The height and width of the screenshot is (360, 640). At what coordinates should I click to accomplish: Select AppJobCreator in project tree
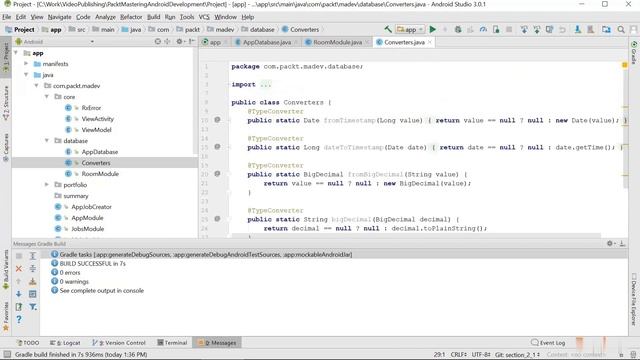pyautogui.click(x=91, y=207)
